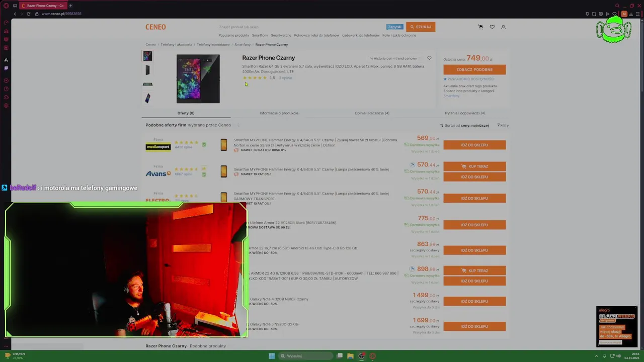Viewport: 644px width, 362px height.
Task: Open Easy Setup icon in browser toolbar
Action: click(637, 14)
